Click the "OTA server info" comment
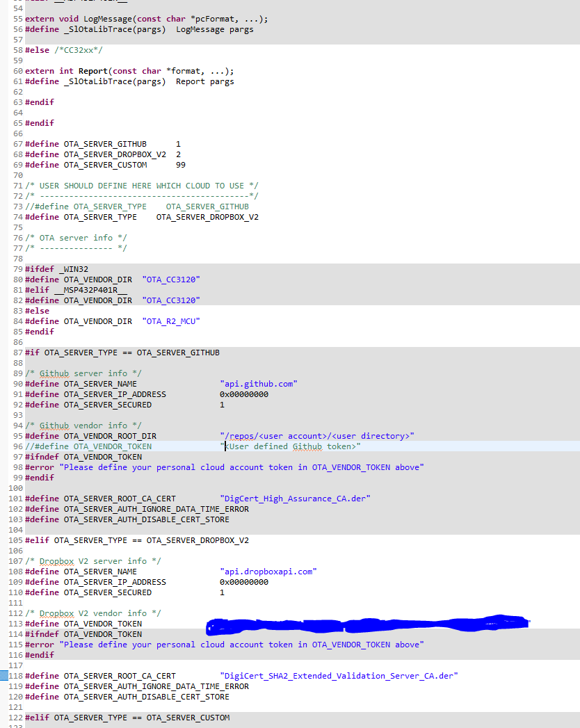 pos(76,238)
